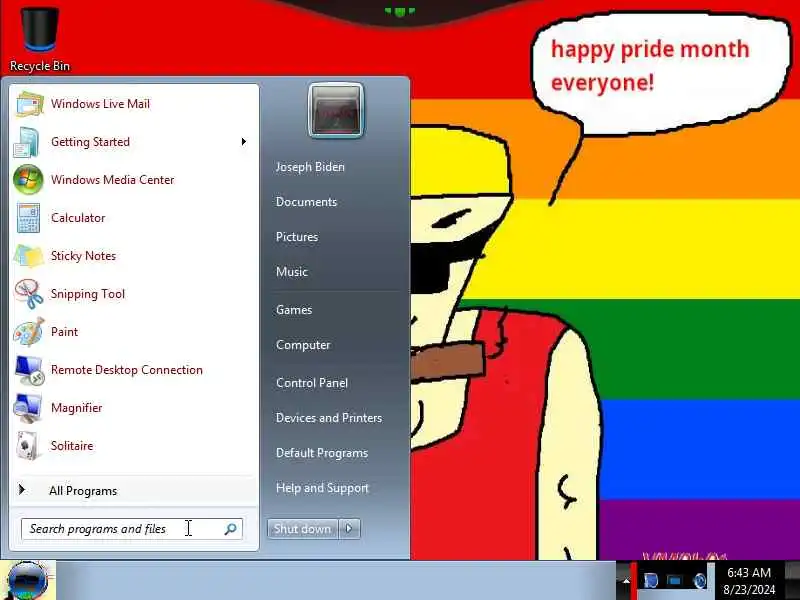Open the Getting Started submenu arrow
This screenshot has width=800, height=600.
click(244, 142)
